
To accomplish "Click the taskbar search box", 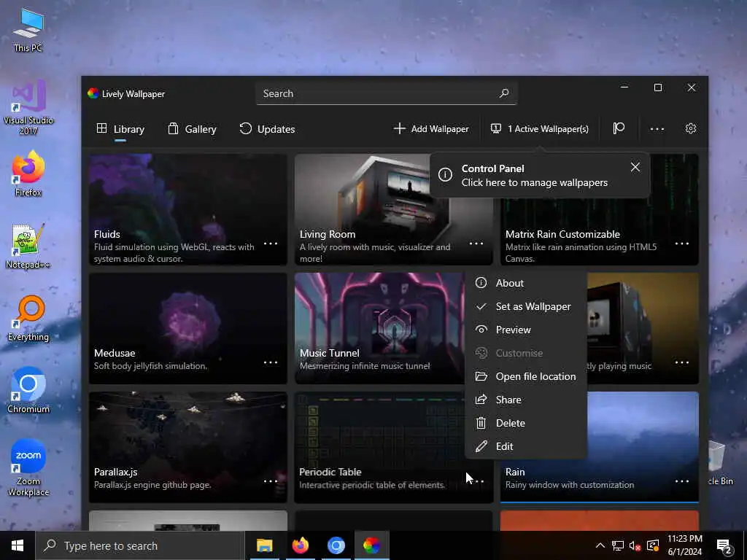I will pos(140,545).
